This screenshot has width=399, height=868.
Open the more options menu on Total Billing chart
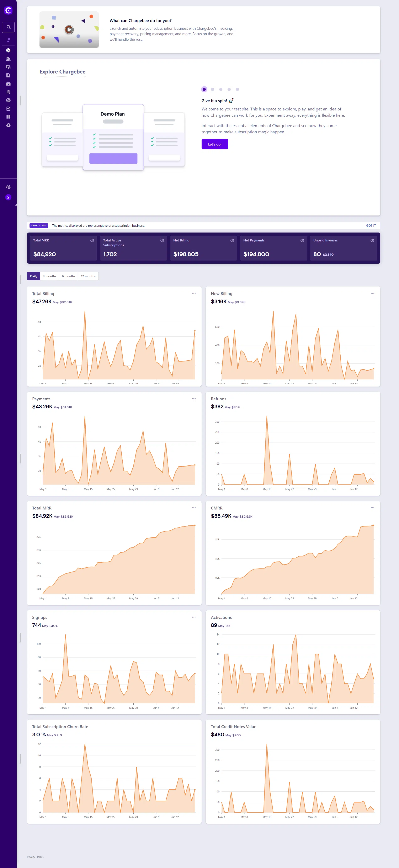coord(194,293)
